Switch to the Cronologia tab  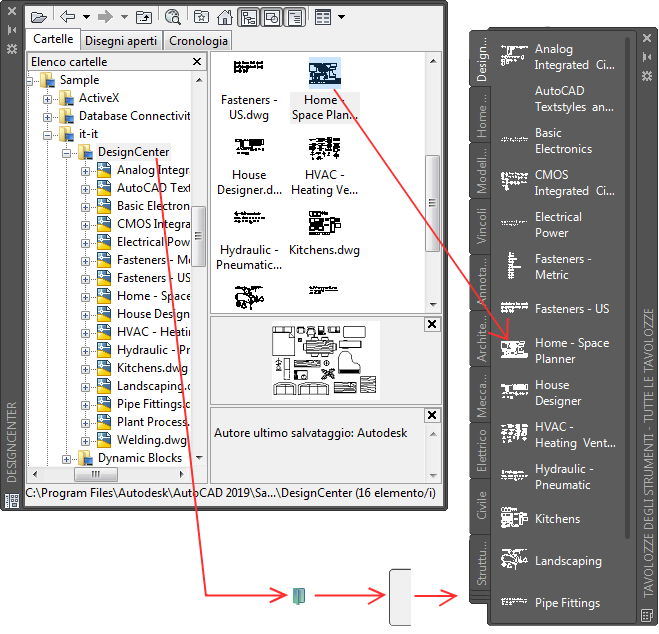coord(198,41)
